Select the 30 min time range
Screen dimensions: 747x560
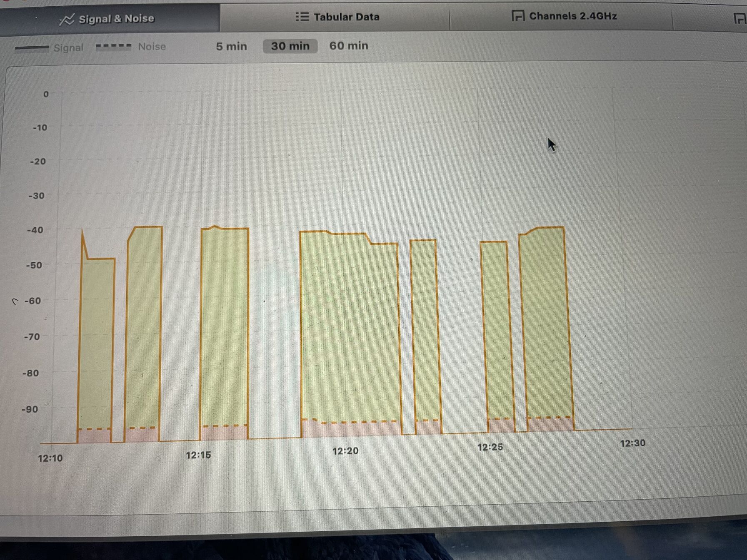[x=290, y=46]
